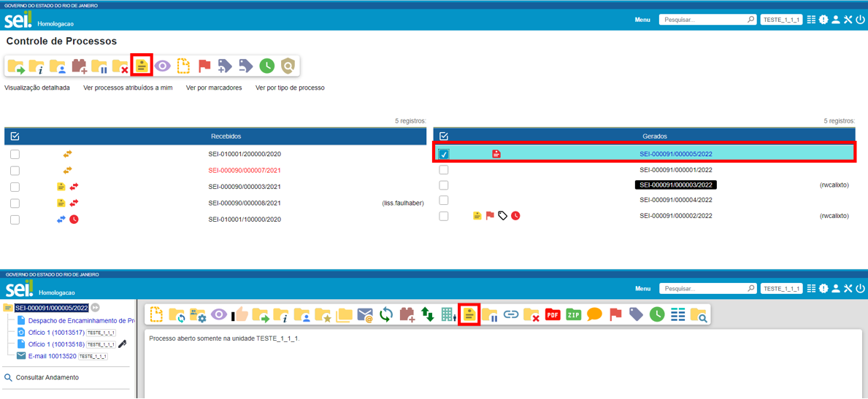Screen dimensions: 868x399
Task: Generate the process PDF file
Action: pyautogui.click(x=553, y=315)
